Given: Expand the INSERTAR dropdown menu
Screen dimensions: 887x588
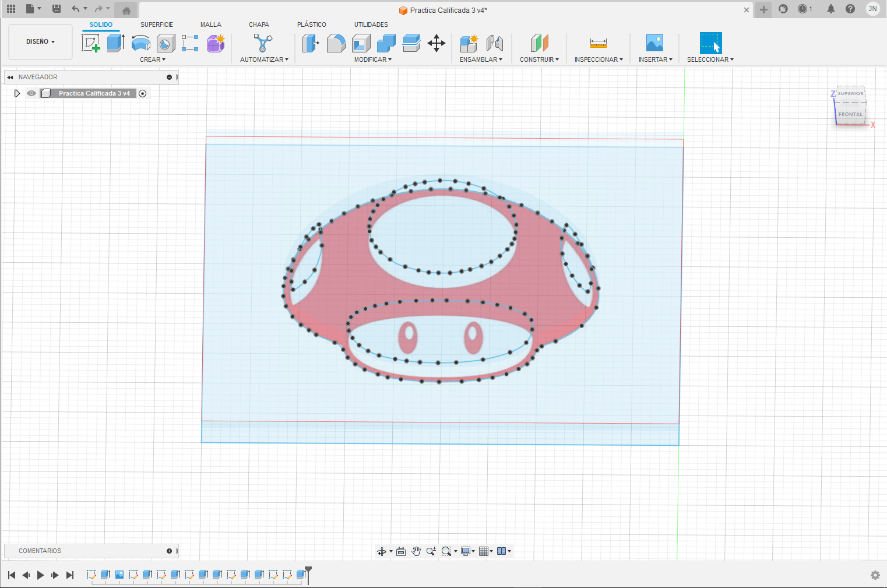Looking at the screenshot, I should [655, 59].
